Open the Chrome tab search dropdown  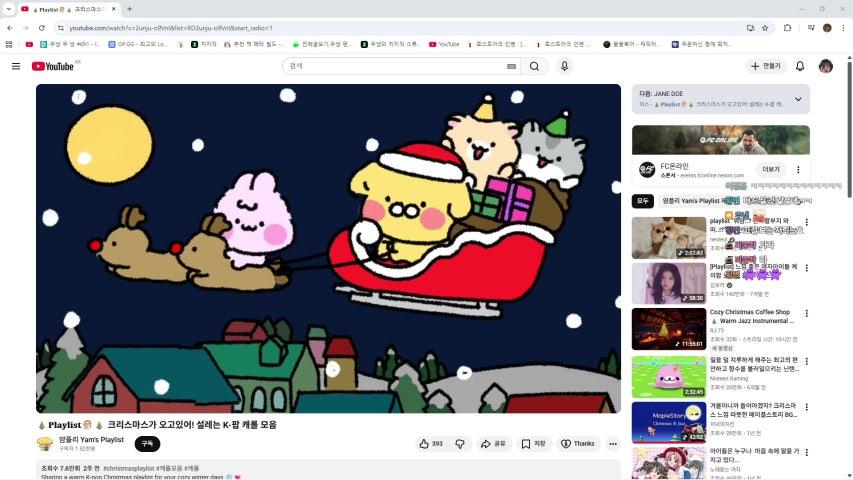click(x=8, y=9)
